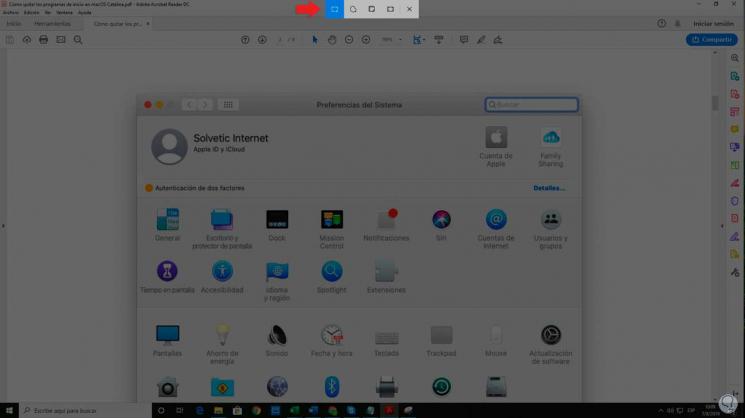Open the Edición menu in Acrobat

[x=31, y=12]
